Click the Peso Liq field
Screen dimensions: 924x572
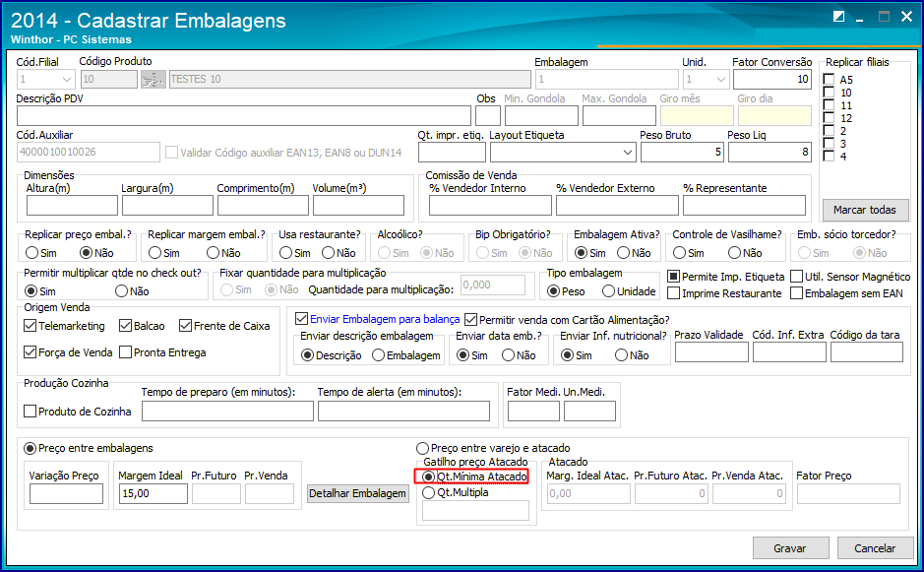coord(770,153)
